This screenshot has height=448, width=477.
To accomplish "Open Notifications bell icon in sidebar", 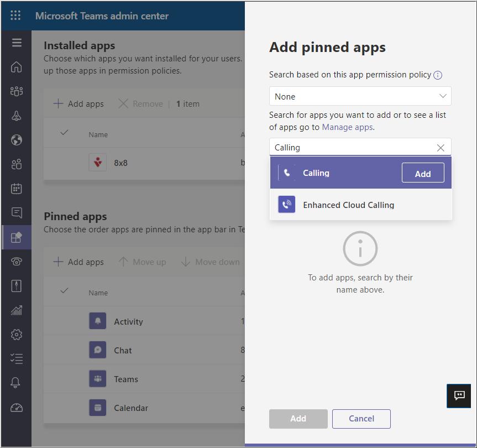I will [15, 383].
